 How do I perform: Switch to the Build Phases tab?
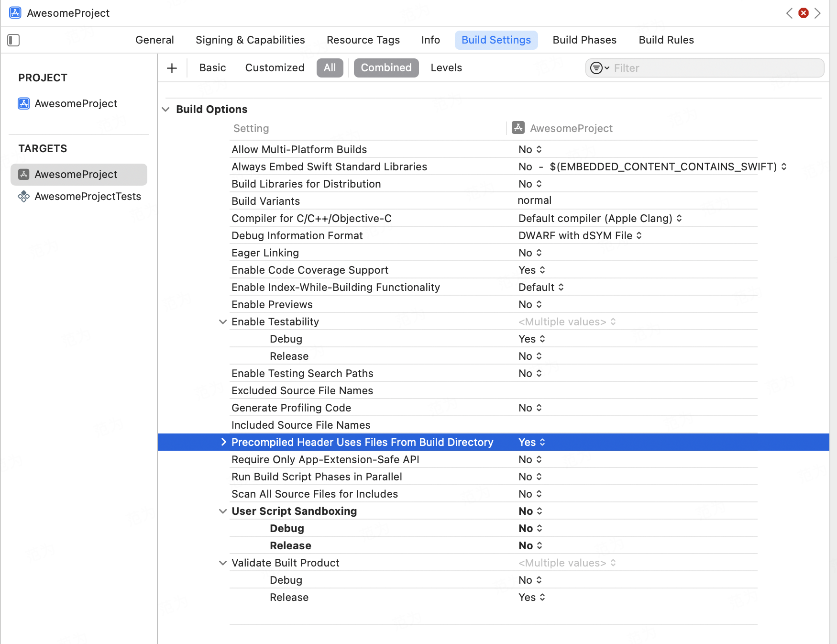(584, 40)
